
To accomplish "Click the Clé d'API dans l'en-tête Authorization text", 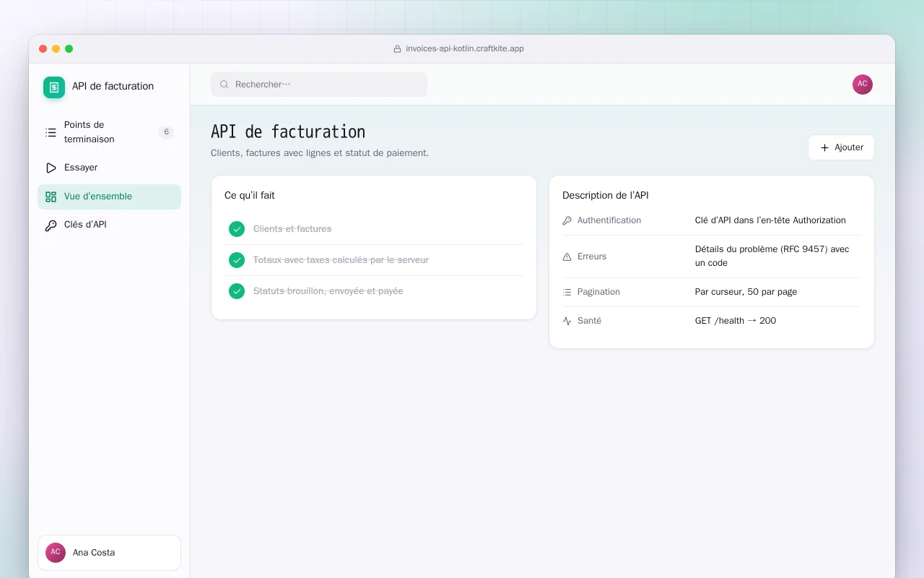I will click(770, 220).
